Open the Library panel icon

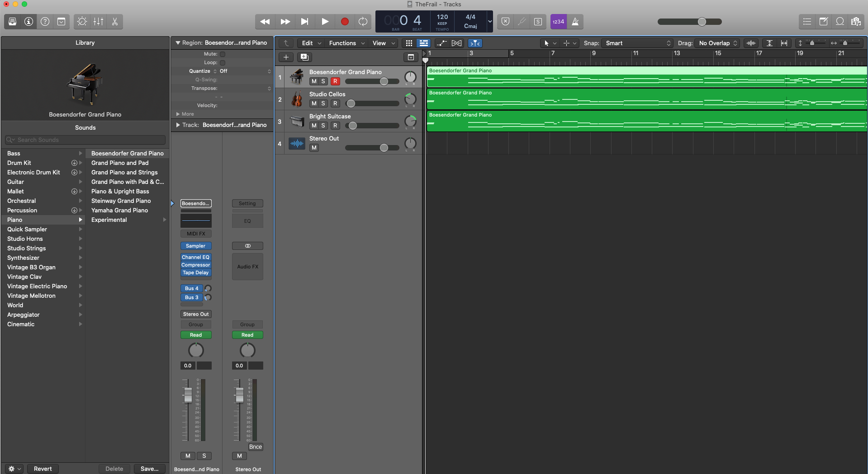pyautogui.click(x=13, y=21)
